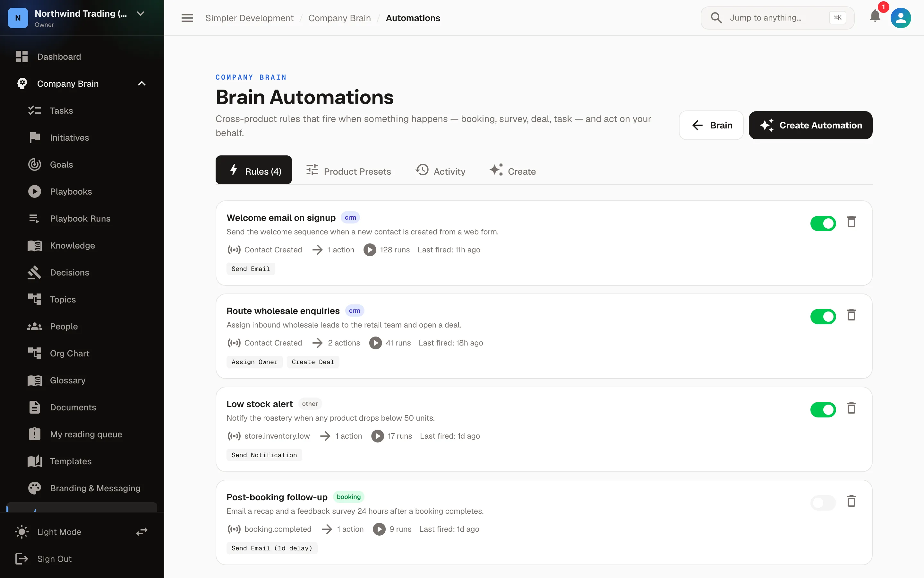Delete the Post-booking follow-up rule
924x578 pixels.
click(851, 501)
